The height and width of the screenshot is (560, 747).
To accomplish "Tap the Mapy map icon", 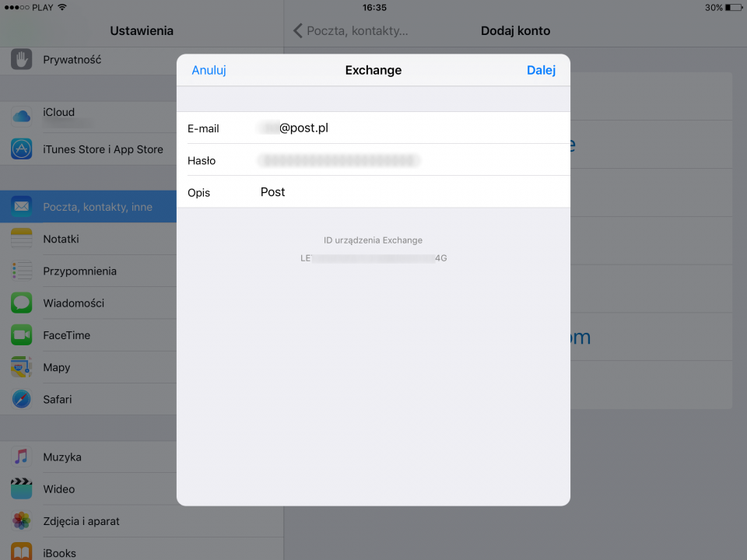I will (22, 367).
